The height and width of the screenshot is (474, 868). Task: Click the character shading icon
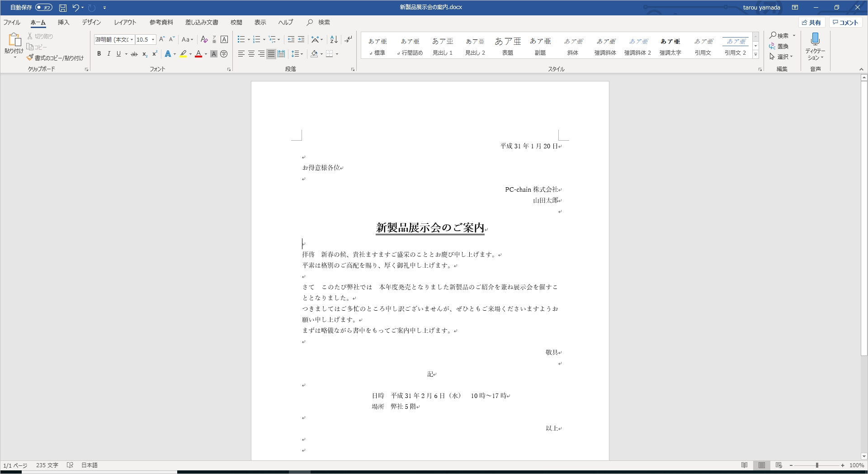(214, 54)
